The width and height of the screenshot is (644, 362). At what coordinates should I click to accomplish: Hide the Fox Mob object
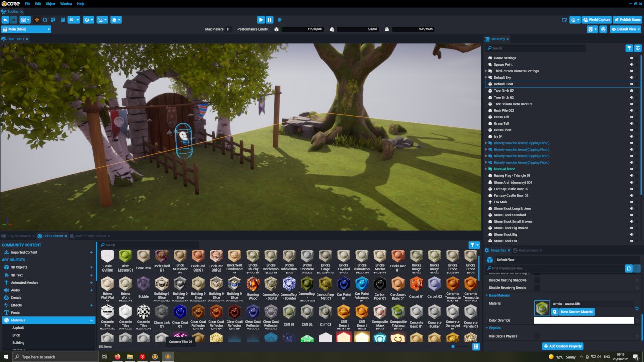point(631,202)
